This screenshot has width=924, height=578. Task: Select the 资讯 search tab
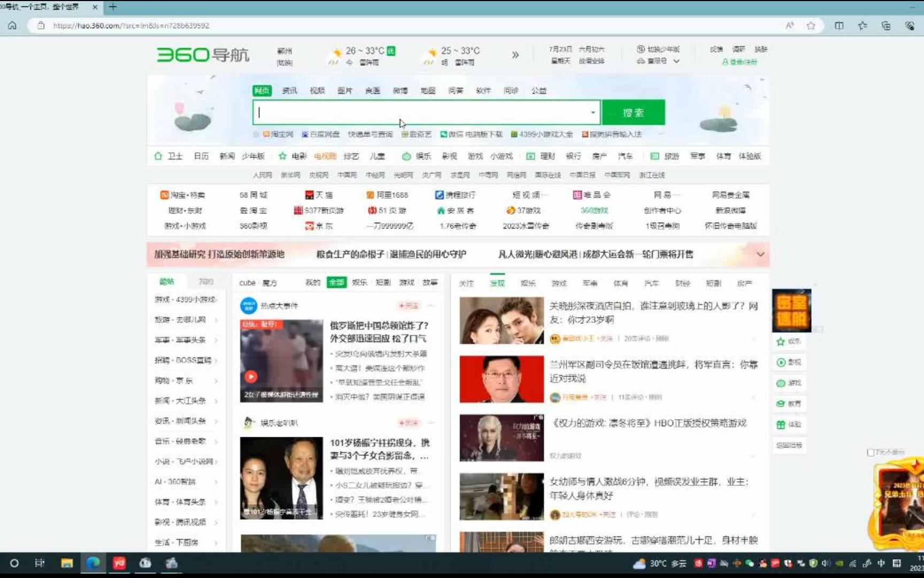point(289,90)
